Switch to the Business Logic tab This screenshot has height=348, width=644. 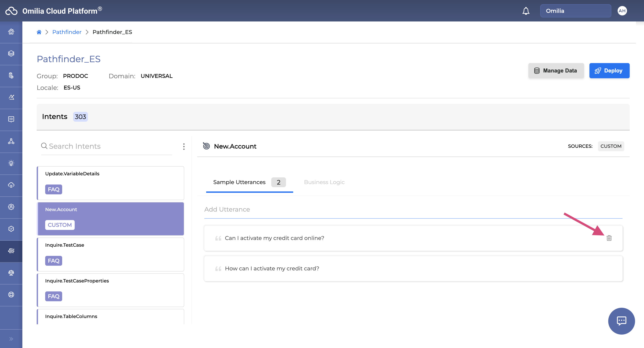point(324,182)
